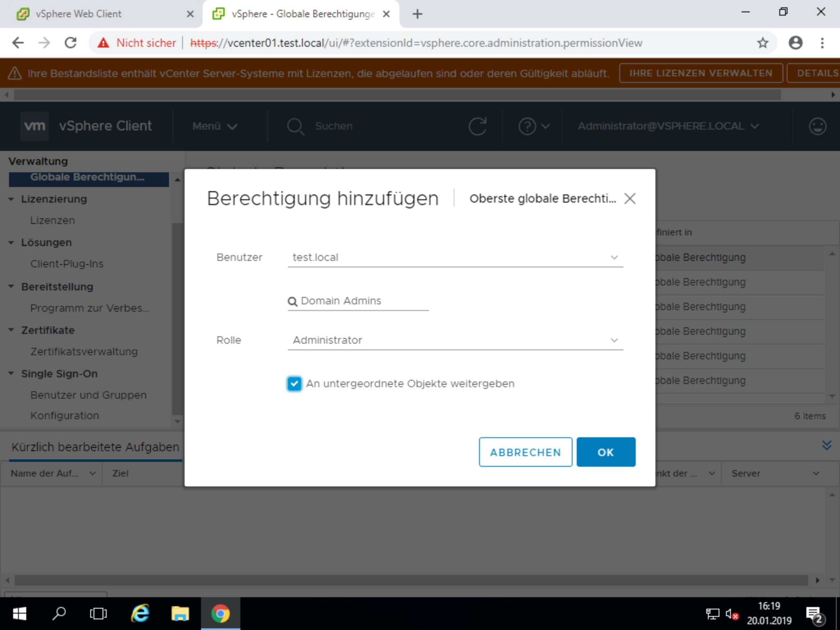Bookmark this page with the star icon
Screen dimensions: 840x630
[x=762, y=43]
